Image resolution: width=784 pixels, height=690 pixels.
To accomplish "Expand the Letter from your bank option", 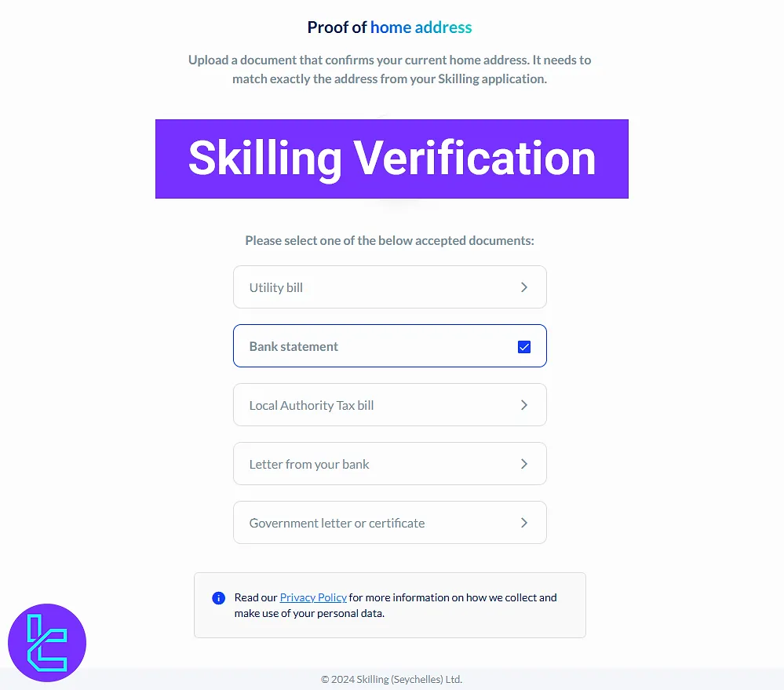I will [390, 463].
